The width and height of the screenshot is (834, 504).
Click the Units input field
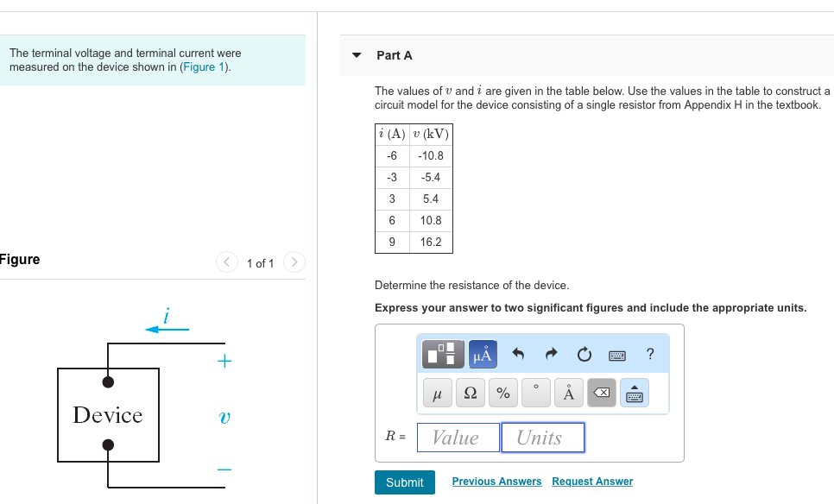[x=542, y=438]
